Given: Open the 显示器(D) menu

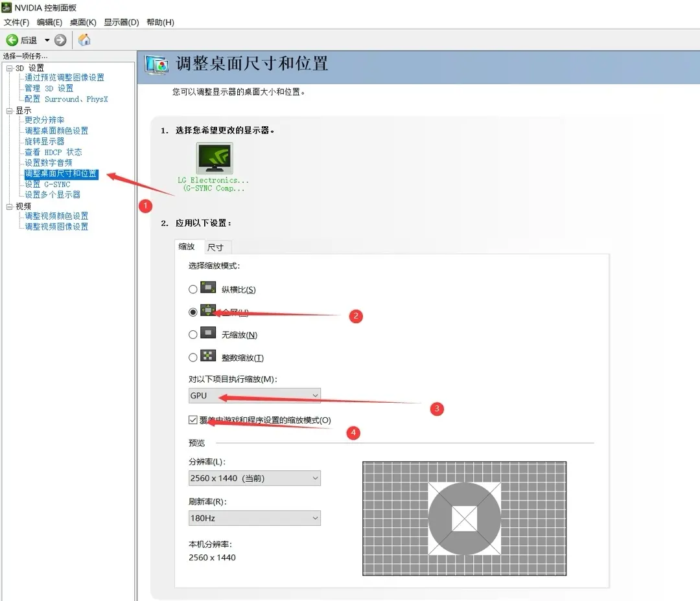Looking at the screenshot, I should point(121,22).
